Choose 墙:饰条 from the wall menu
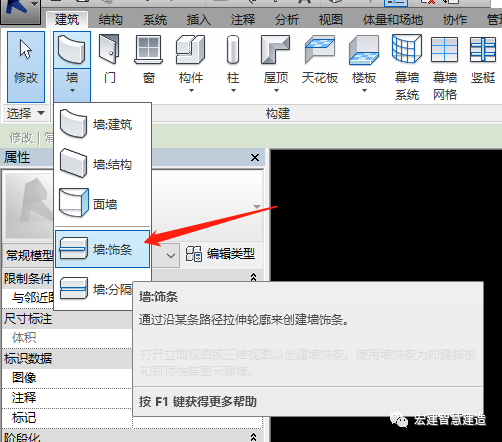This screenshot has height=442, width=502. click(103, 249)
